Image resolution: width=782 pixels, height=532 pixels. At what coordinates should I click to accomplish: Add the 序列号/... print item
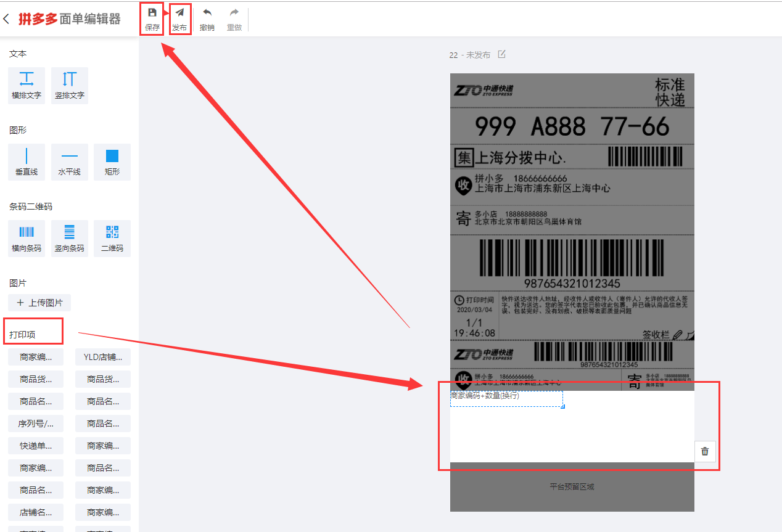tap(36, 424)
